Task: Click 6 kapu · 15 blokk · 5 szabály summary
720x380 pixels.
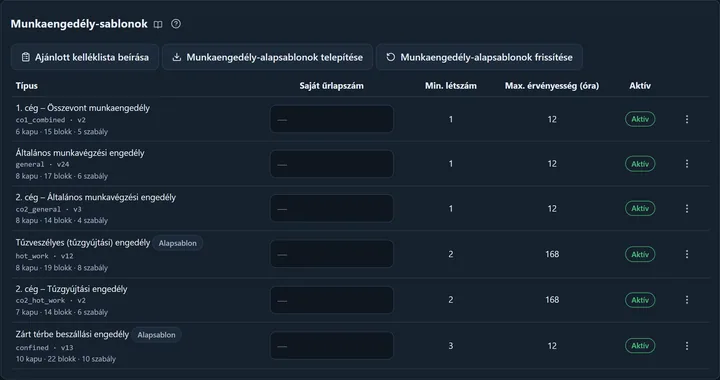Action: pyautogui.click(x=62, y=132)
